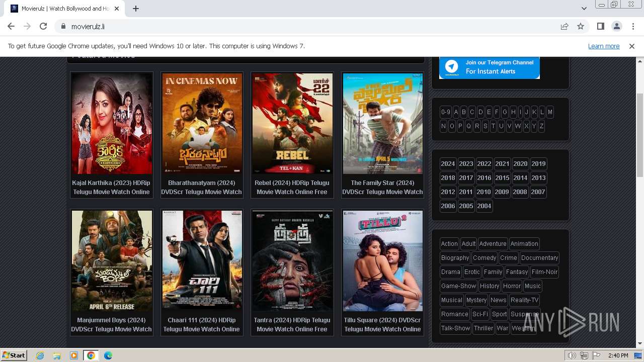Screen dimensions: 644x362
Task: Open the volume control in the system tray
Action: coord(572,355)
